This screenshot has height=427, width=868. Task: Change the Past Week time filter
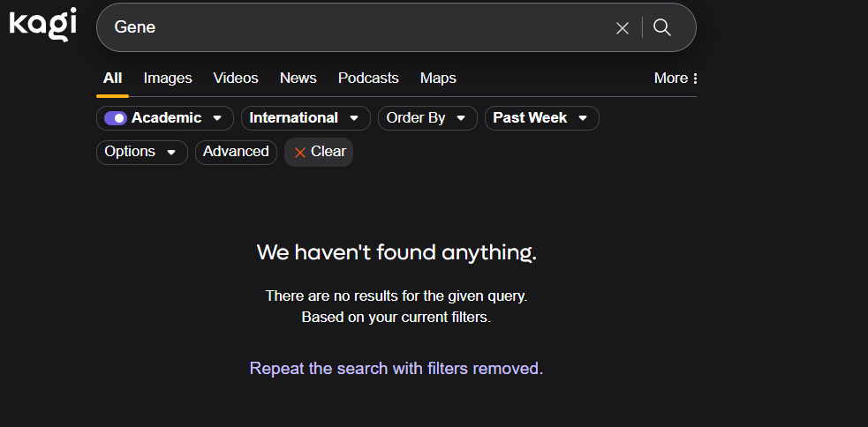point(542,118)
